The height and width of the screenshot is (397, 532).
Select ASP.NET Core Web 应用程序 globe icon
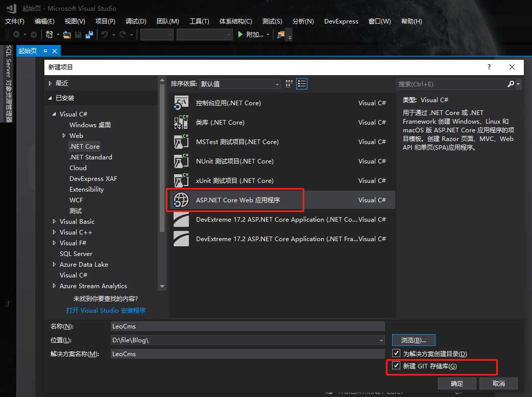(x=181, y=200)
